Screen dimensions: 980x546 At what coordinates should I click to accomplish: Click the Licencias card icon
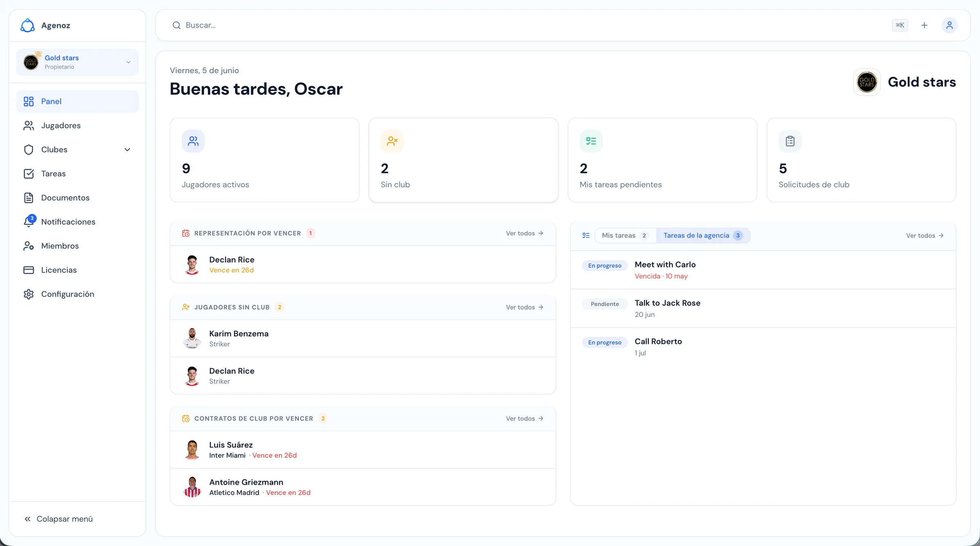[x=29, y=270]
